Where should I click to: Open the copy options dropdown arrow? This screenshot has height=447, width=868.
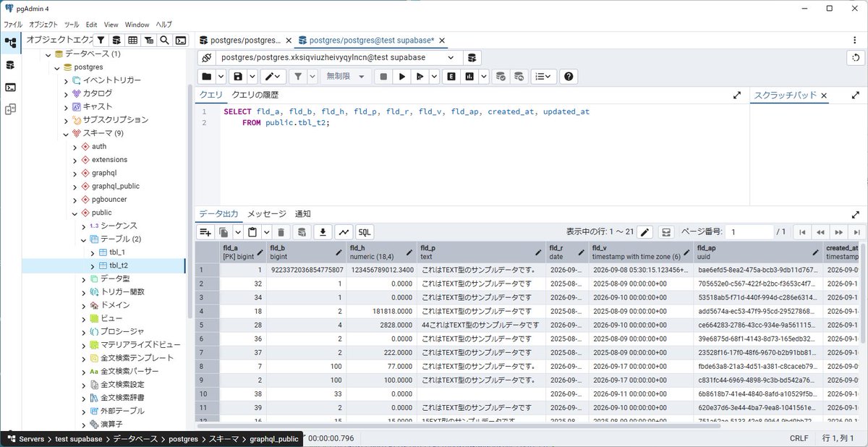click(237, 231)
